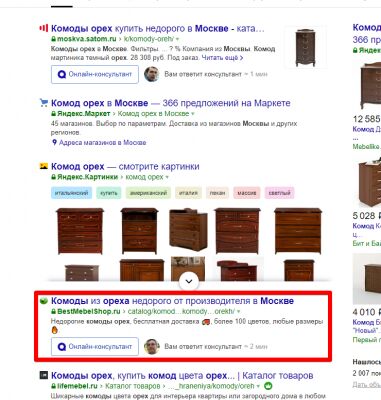Click the Yandex Images favicon icon
The width and height of the screenshot is (381, 400).
point(44,166)
